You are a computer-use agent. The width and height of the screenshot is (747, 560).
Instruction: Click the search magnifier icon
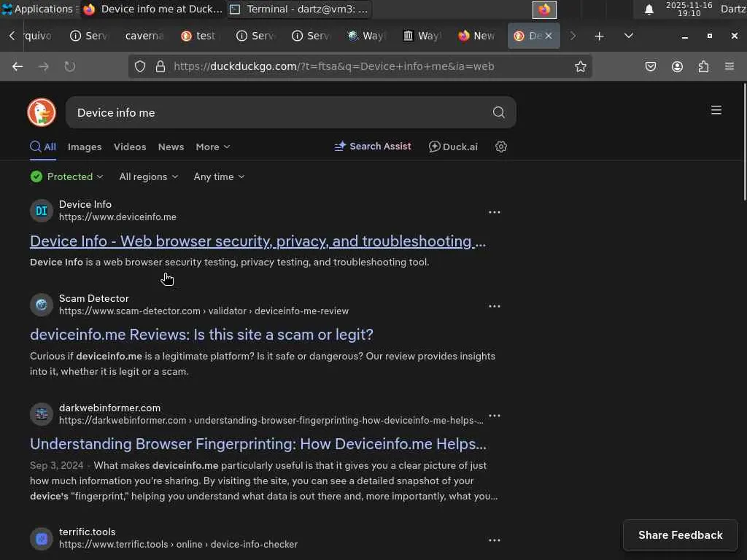click(x=498, y=112)
